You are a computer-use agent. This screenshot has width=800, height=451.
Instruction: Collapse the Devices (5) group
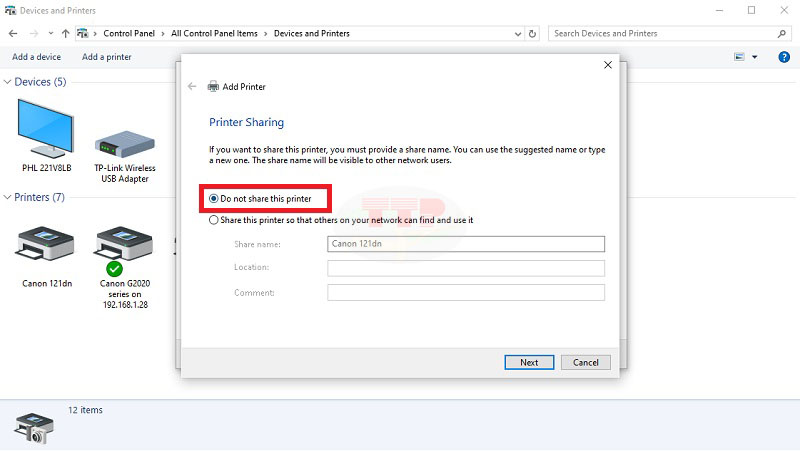click(8, 82)
